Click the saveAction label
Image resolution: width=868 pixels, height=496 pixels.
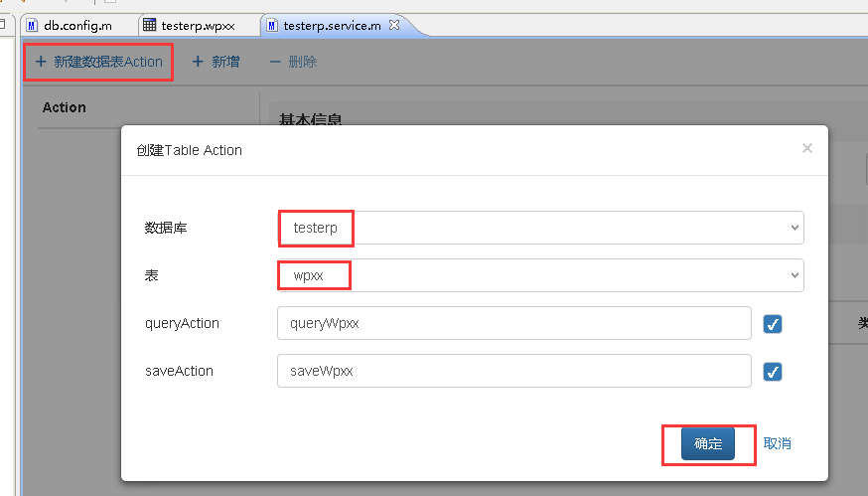click(x=179, y=371)
